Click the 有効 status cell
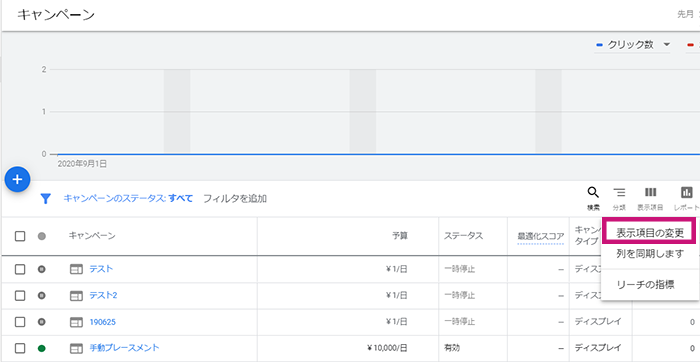Screen dimensions: 700x362 [x=451, y=348]
